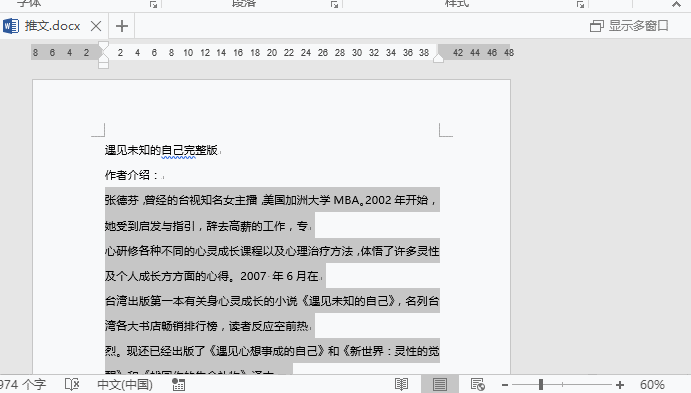Click ruler number 20
Screen dimensions: 691x393
(x=272, y=53)
